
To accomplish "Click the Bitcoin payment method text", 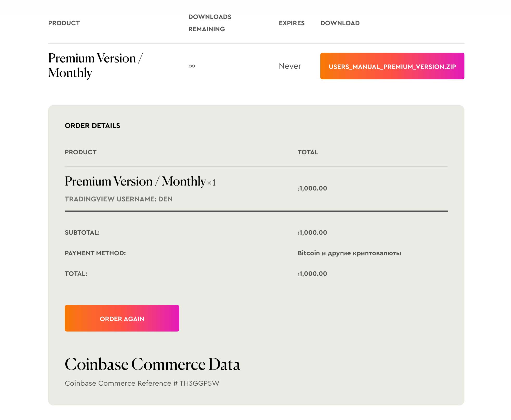I will point(349,253).
